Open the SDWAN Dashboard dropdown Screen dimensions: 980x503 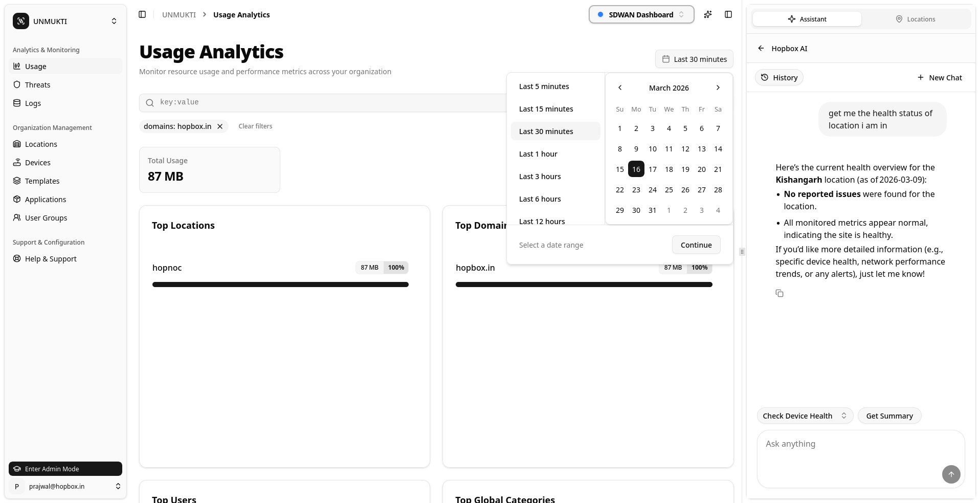pos(641,14)
